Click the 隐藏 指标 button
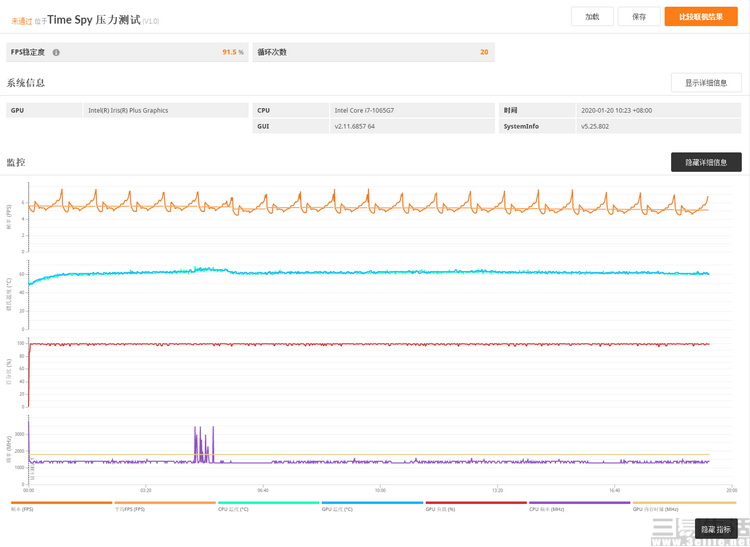The width and height of the screenshot is (750, 547). click(716, 529)
